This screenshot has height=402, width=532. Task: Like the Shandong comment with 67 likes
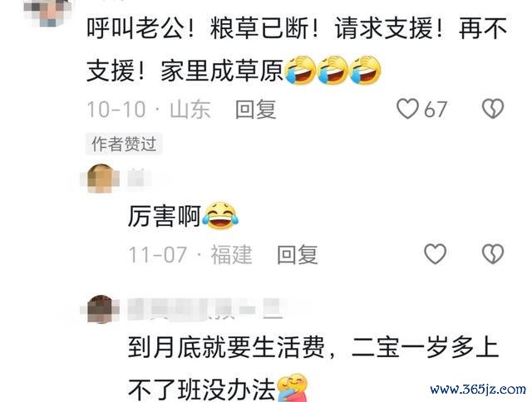point(407,109)
